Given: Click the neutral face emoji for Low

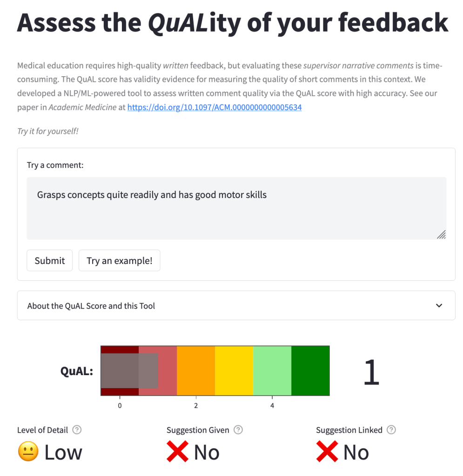Looking at the screenshot, I should tap(28, 452).
